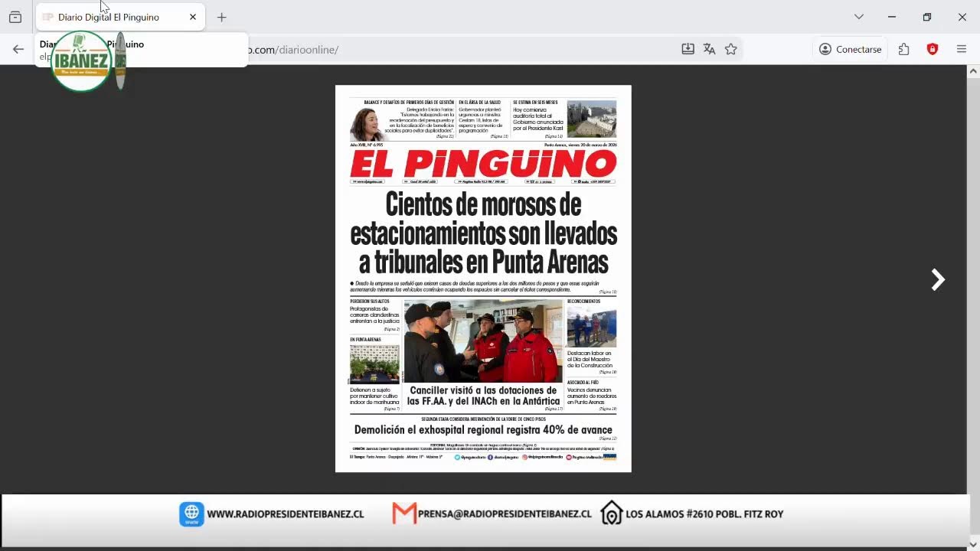Close the Diario Digital El Pinguino tab
Image resolution: width=980 pixels, height=551 pixels.
coord(193,17)
